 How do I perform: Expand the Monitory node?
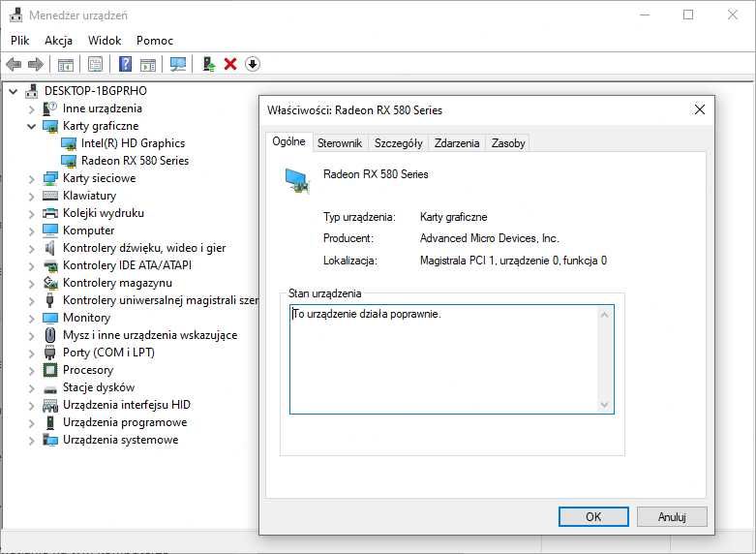point(31,319)
